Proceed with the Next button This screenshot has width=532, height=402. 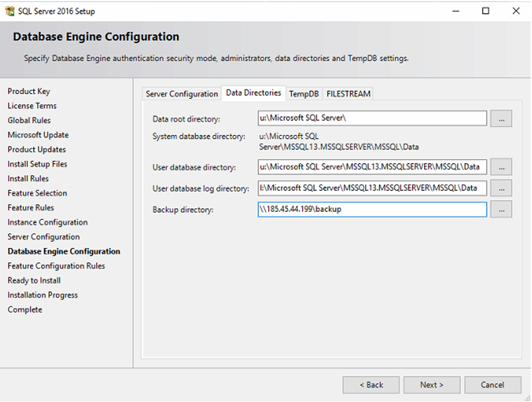[431, 385]
